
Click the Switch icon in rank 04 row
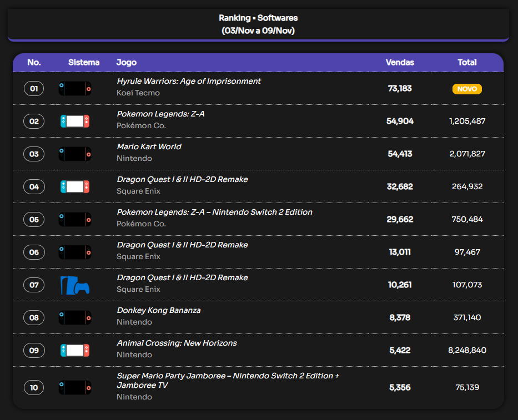tap(75, 186)
